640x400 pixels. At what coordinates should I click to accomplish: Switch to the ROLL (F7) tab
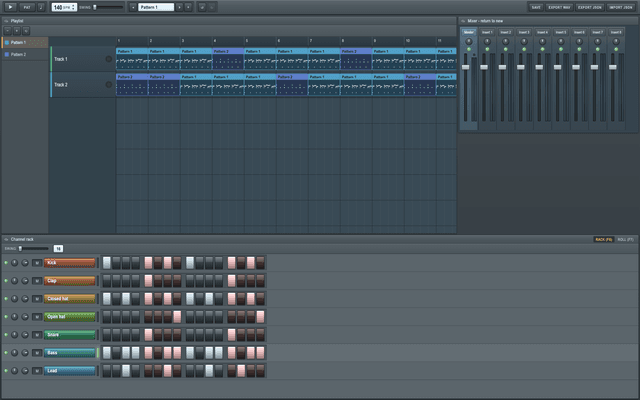pyautogui.click(x=625, y=240)
